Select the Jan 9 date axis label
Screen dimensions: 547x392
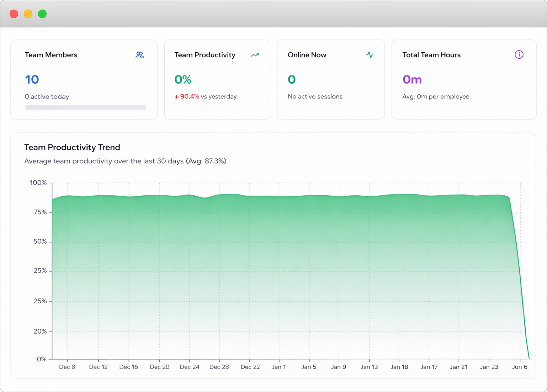tap(339, 367)
